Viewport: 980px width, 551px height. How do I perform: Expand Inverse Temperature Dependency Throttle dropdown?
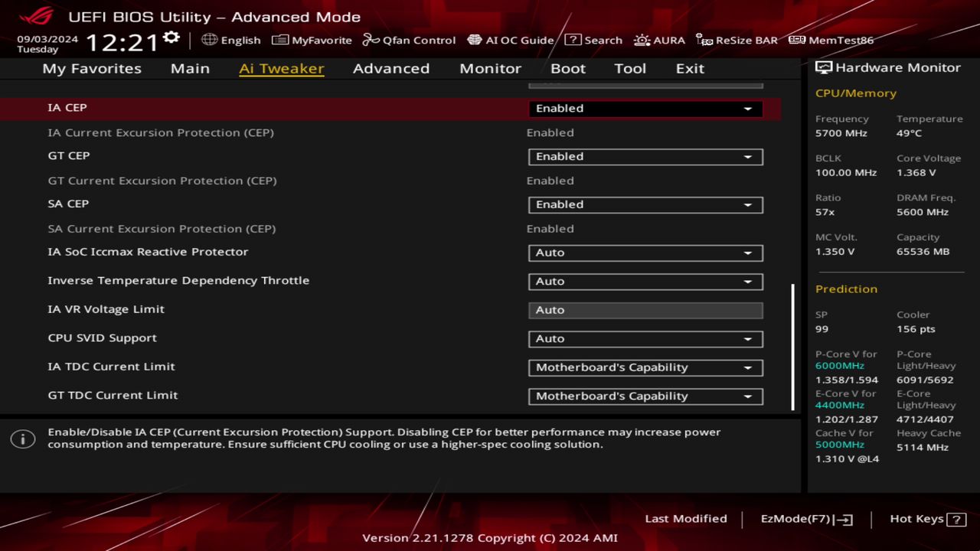click(x=645, y=282)
